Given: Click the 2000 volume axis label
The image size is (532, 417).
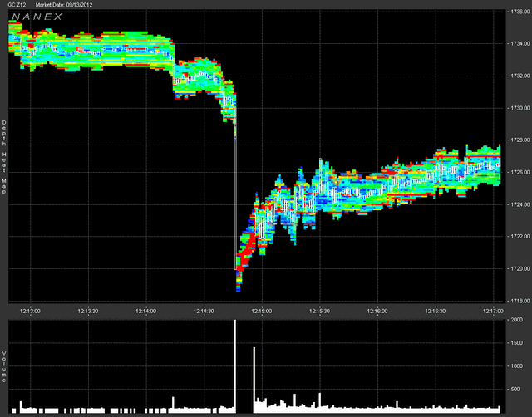Looking at the screenshot, I should point(517,320).
